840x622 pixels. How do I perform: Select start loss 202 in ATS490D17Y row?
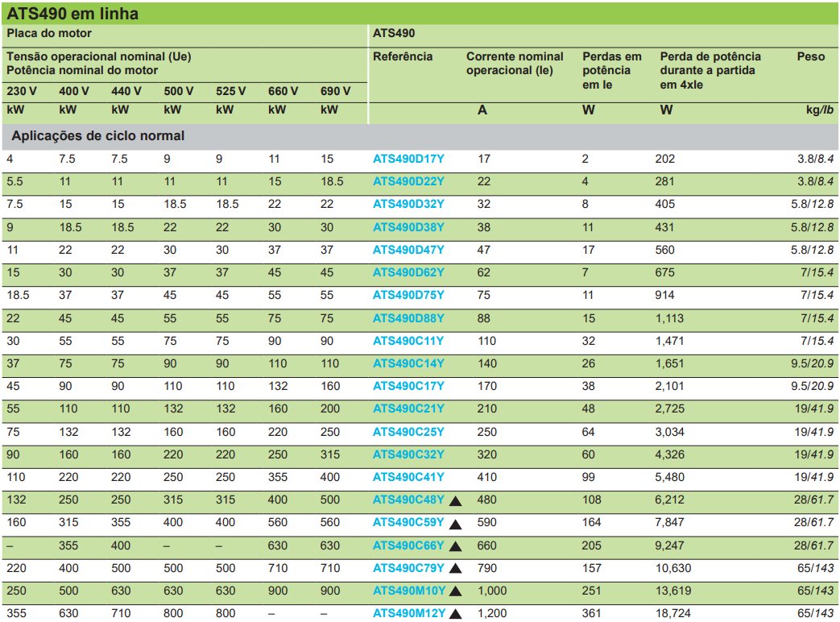tap(664, 159)
